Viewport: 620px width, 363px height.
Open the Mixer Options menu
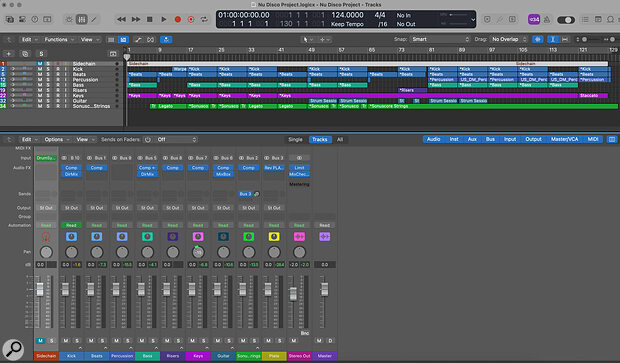tap(57, 140)
